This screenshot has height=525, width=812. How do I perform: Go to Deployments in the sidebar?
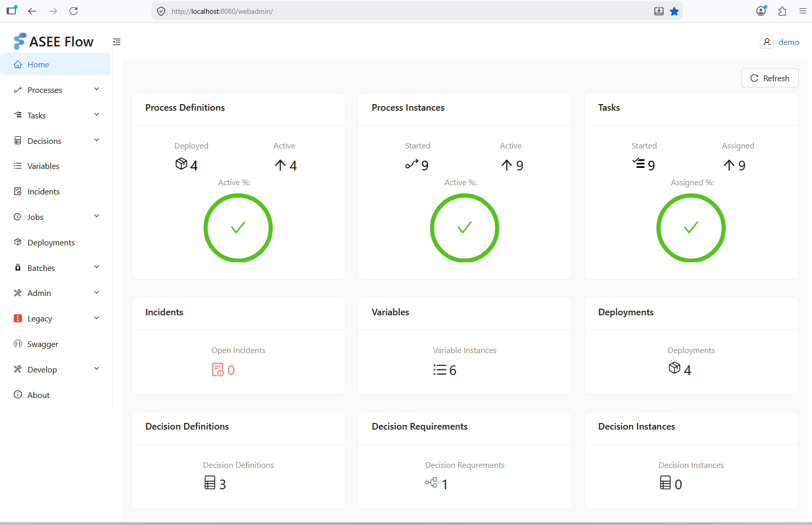[x=55, y=242]
